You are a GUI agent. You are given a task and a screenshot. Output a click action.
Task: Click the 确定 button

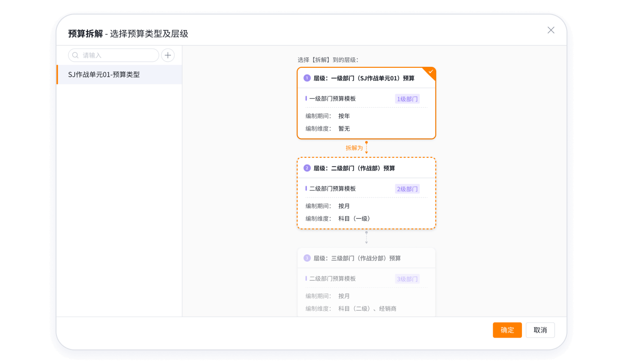[x=507, y=330]
